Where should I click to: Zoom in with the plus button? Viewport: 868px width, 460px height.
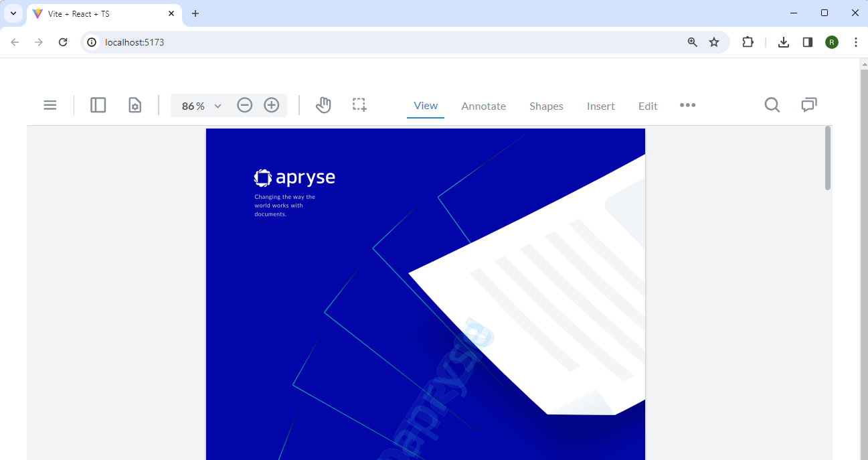coord(272,105)
